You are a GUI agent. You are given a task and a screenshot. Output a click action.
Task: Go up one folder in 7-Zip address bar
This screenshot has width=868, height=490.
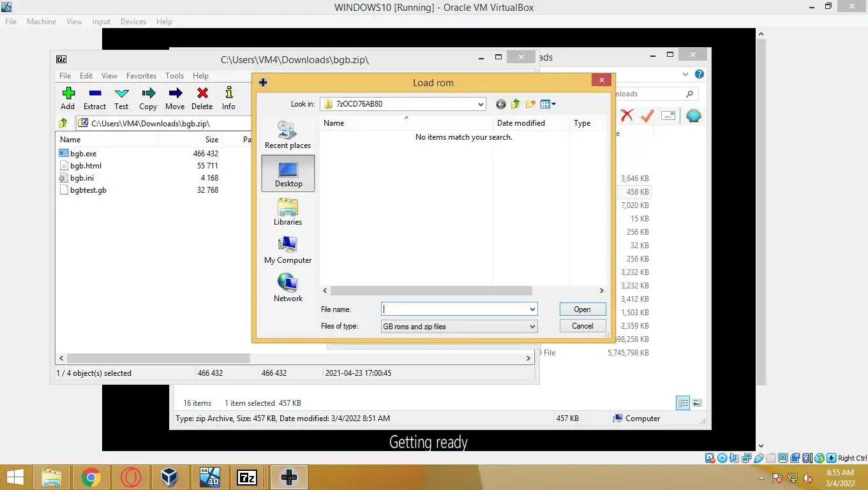(63, 123)
